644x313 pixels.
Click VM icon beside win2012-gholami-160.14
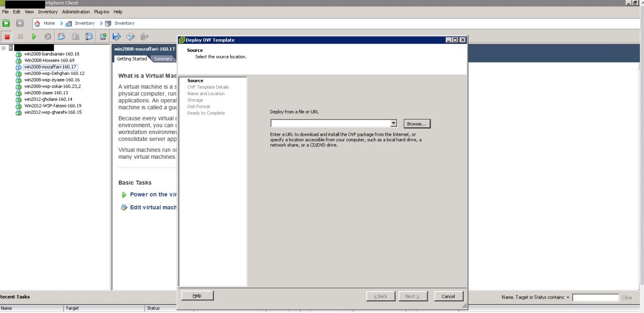click(19, 100)
